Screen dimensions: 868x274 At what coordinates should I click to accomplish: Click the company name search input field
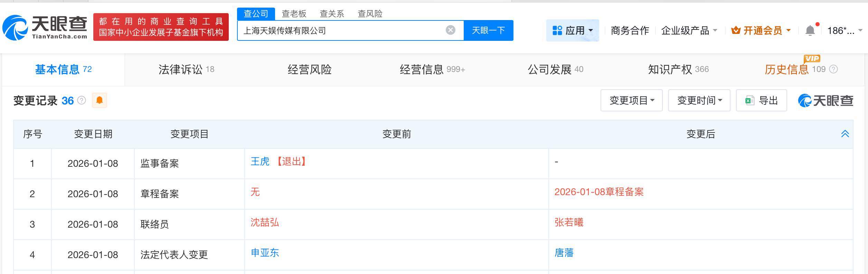[x=342, y=31]
